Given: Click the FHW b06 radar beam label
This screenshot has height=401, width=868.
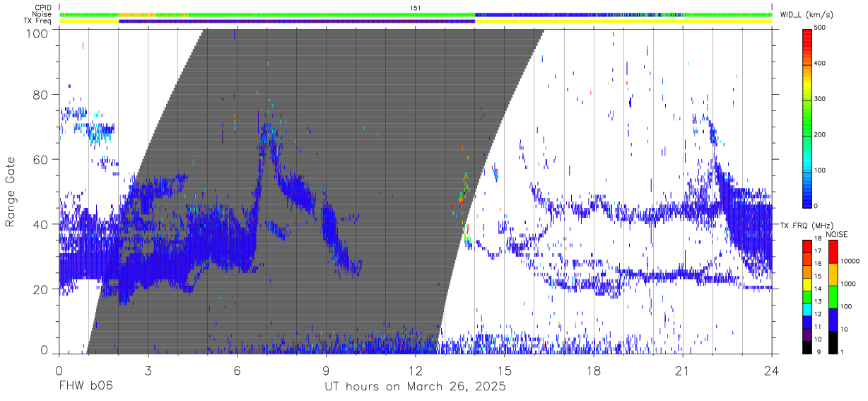Looking at the screenshot, I should click(x=86, y=387).
